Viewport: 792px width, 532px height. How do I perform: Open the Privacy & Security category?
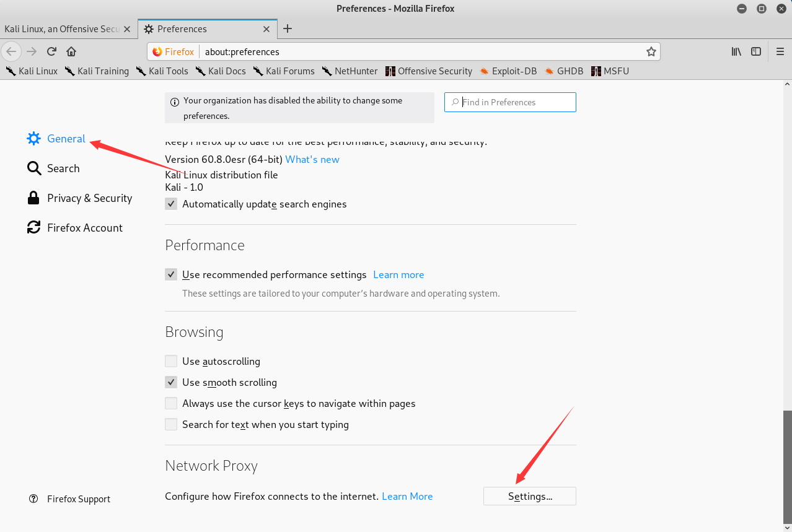coord(79,198)
